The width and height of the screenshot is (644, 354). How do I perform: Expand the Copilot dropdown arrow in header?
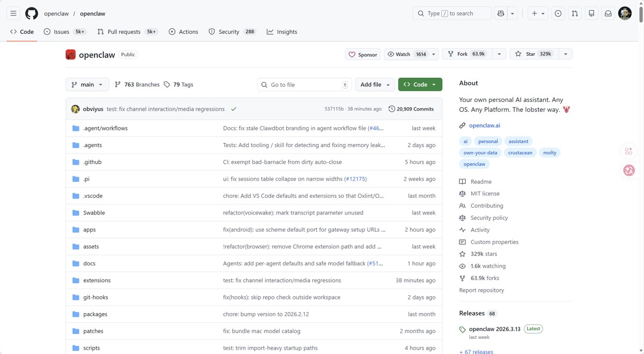click(513, 13)
